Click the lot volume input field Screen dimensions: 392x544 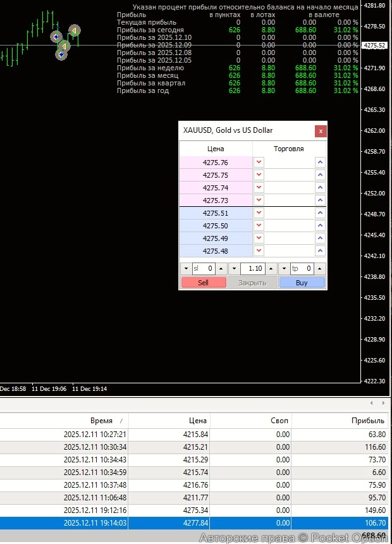(253, 268)
